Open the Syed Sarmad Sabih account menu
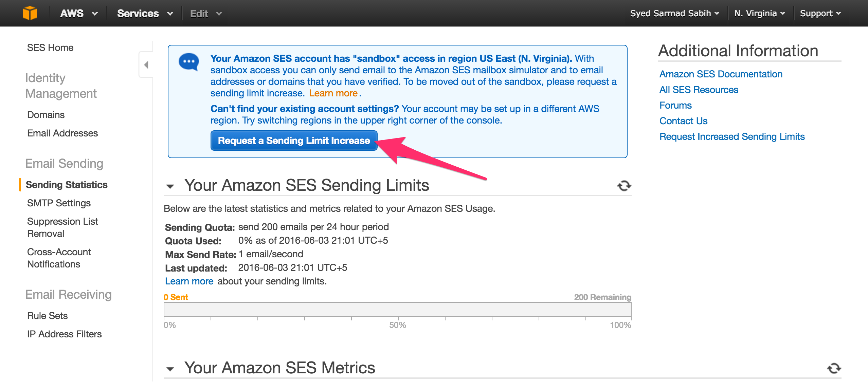Image resolution: width=868 pixels, height=391 pixels. [x=674, y=14]
